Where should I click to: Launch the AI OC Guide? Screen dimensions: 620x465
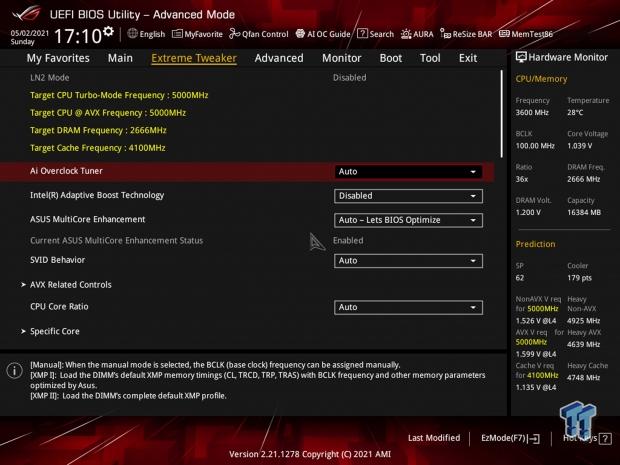pyautogui.click(x=323, y=34)
